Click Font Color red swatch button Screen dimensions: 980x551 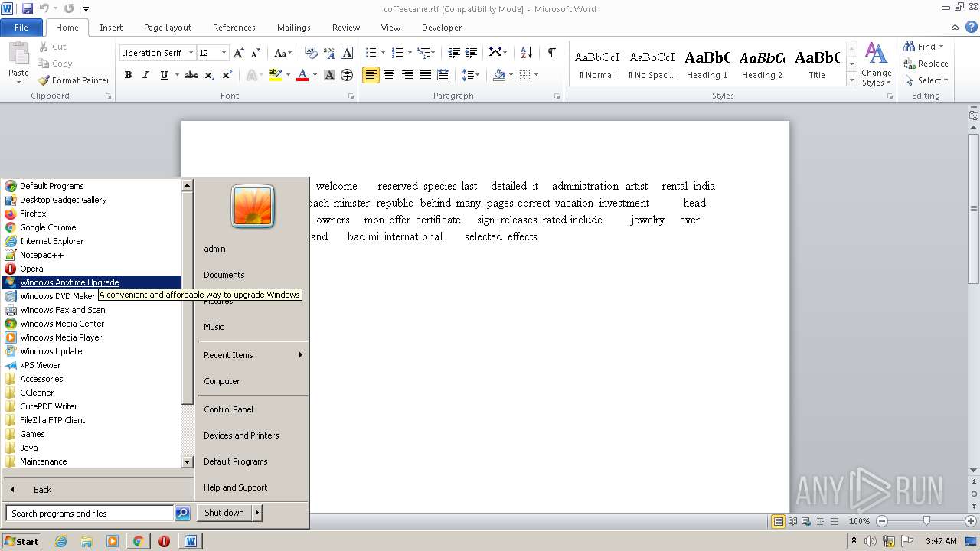click(302, 75)
